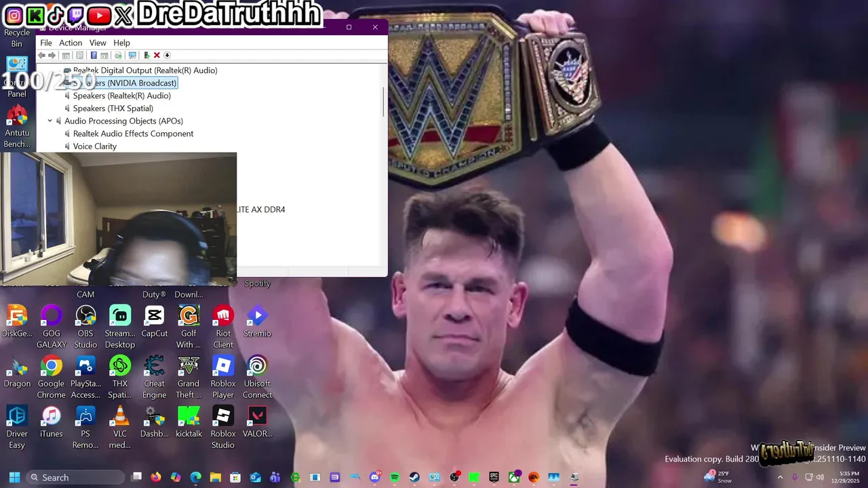Collapse Audio Processing Objects (APOs) chevron
The width and height of the screenshot is (868, 488).
pyautogui.click(x=50, y=121)
